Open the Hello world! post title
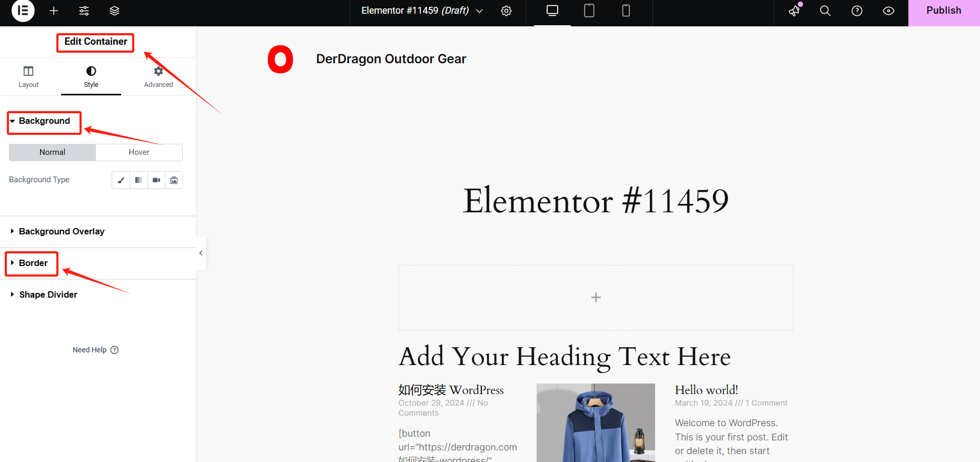The height and width of the screenshot is (462, 980). pyautogui.click(x=706, y=390)
